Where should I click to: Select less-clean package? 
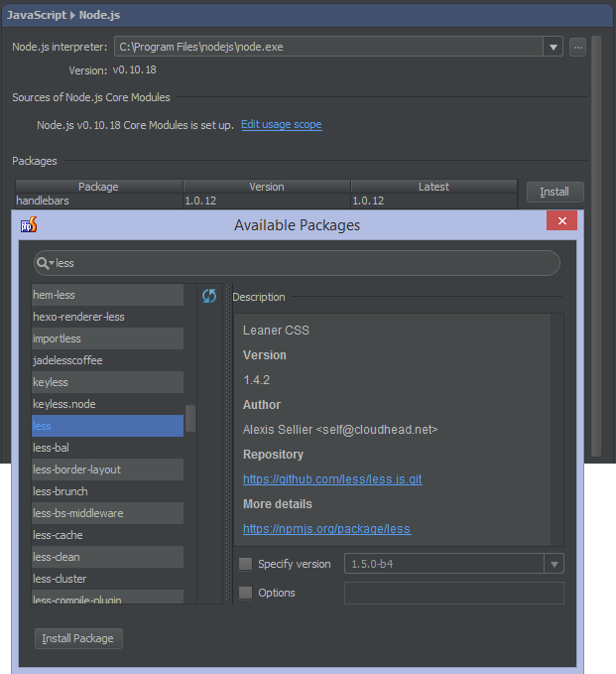point(107,557)
